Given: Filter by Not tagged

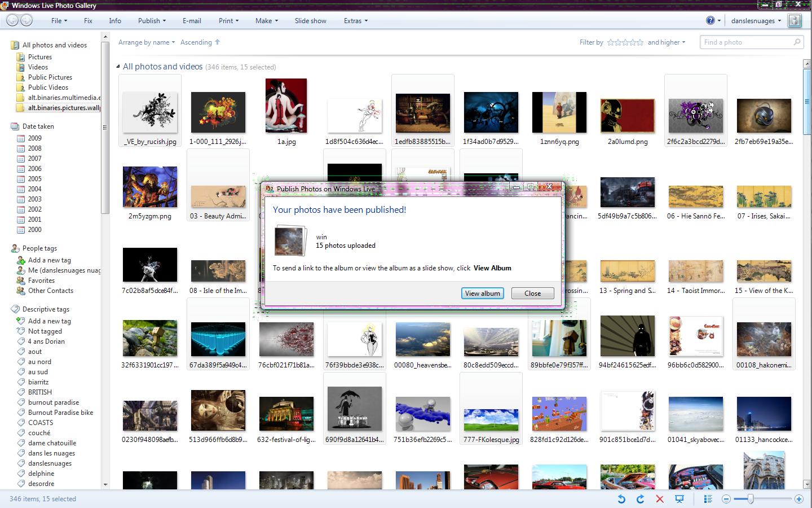Looking at the screenshot, I should pyautogui.click(x=45, y=331).
